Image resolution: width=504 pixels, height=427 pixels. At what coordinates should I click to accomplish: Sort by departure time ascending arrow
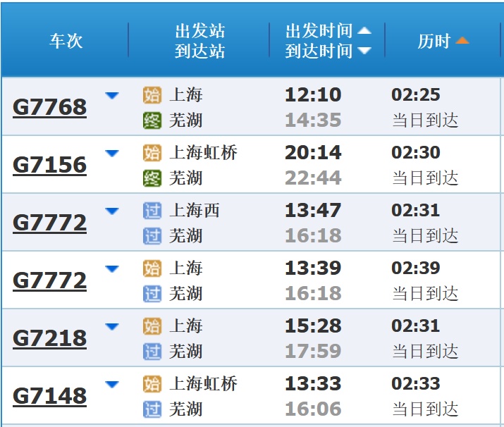tap(364, 31)
